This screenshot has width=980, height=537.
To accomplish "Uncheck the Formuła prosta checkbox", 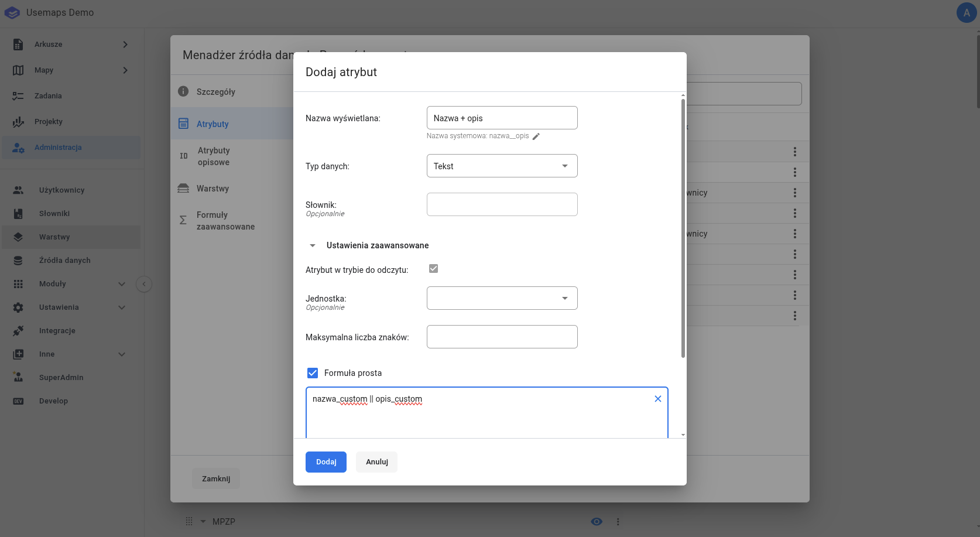I will click(313, 373).
